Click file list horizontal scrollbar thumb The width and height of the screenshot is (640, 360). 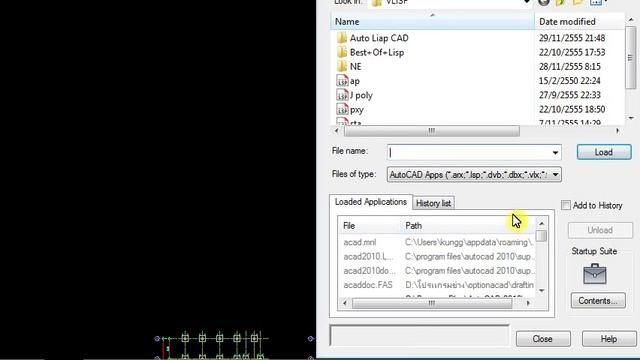pos(432,131)
